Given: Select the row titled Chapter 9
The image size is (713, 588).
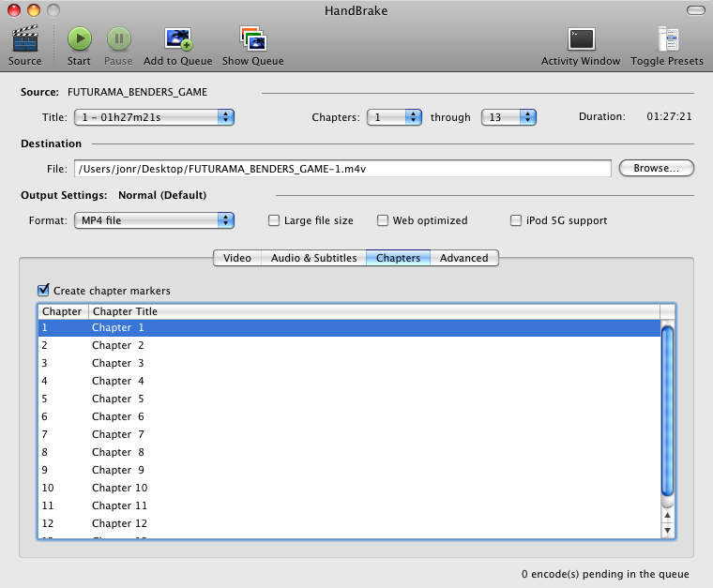Looking at the screenshot, I should tap(349, 470).
